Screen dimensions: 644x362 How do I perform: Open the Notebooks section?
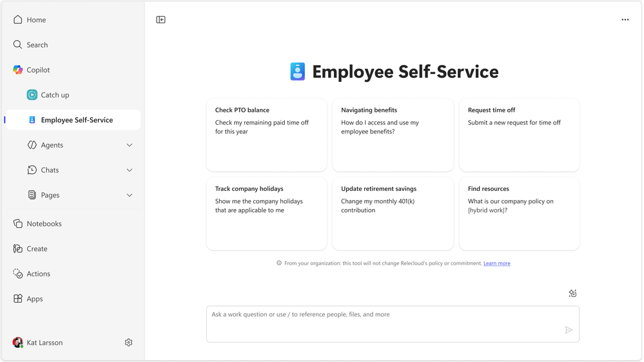click(43, 224)
